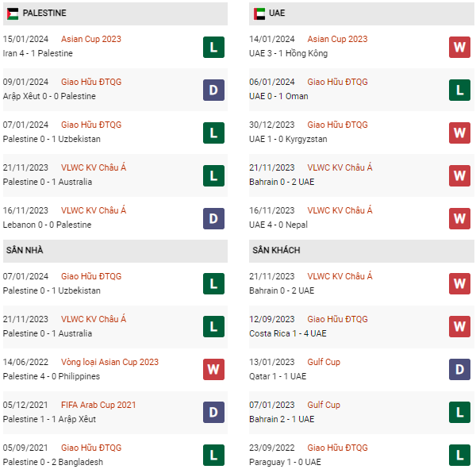The image size is (476, 473).
Task: Open the Asian Cup 2023 link under Palestine
Action: (x=91, y=39)
